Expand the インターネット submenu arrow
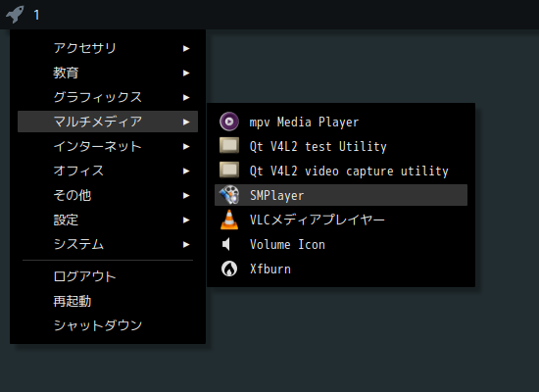The height and width of the screenshot is (392, 539). point(186,146)
